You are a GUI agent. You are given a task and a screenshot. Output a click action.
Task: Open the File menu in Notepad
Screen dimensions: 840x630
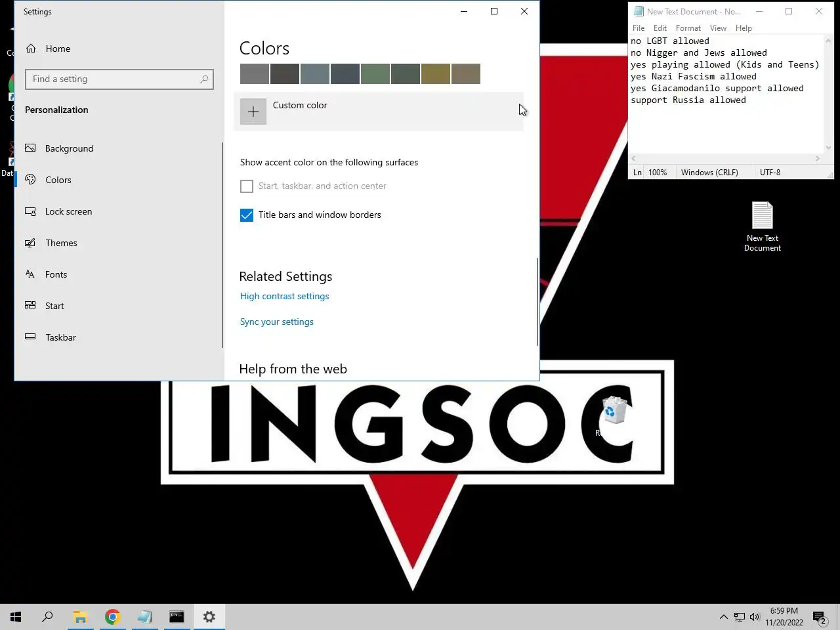tap(639, 28)
